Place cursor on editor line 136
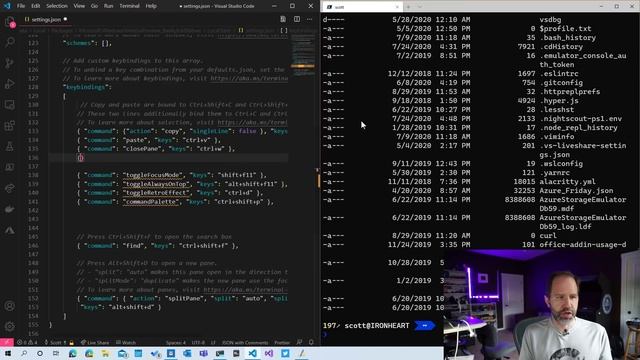This screenshot has width=640, height=360. click(168, 158)
